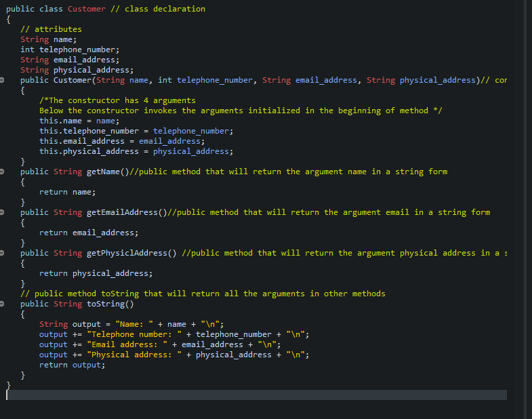The image size is (532, 419).
Task: Click the 'toString()' method declaration
Action: (77, 304)
